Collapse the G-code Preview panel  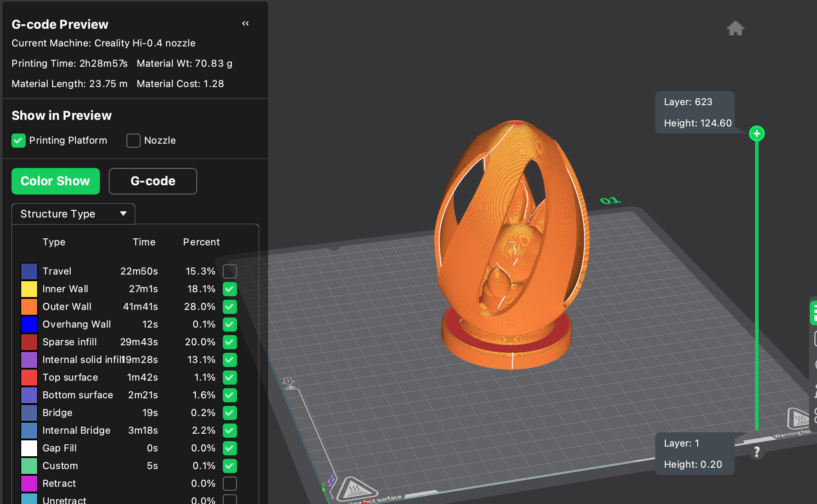coord(245,23)
